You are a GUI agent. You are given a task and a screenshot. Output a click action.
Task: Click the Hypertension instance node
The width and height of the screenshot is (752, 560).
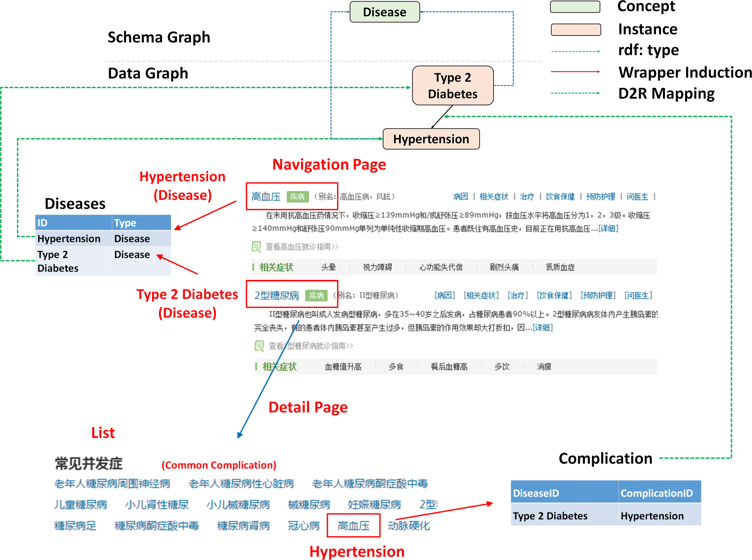point(431,139)
